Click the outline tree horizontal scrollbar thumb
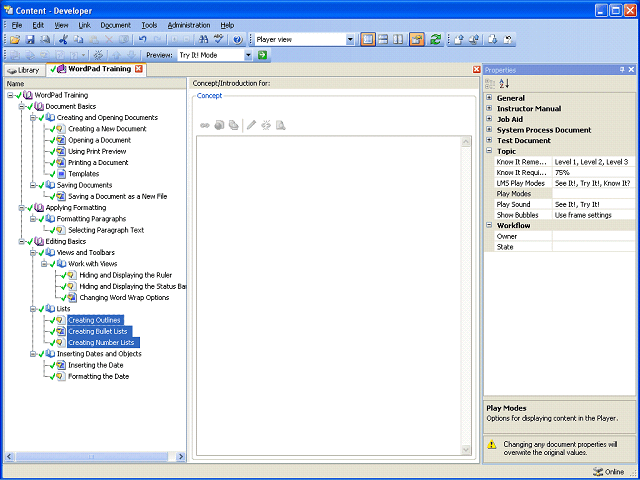Viewport: 640px width, 480px height. point(91,457)
